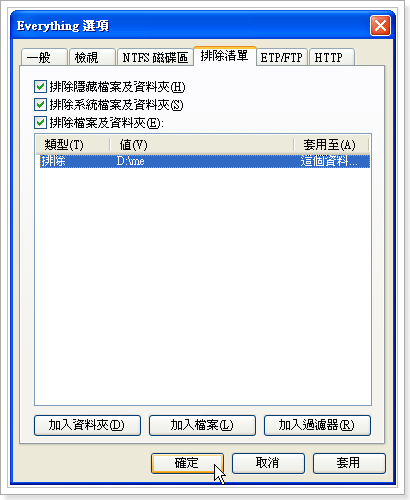This screenshot has height=500, width=410.
Task: Disable 排除檔案及資料夾(E) checkbox
Action: (40, 123)
